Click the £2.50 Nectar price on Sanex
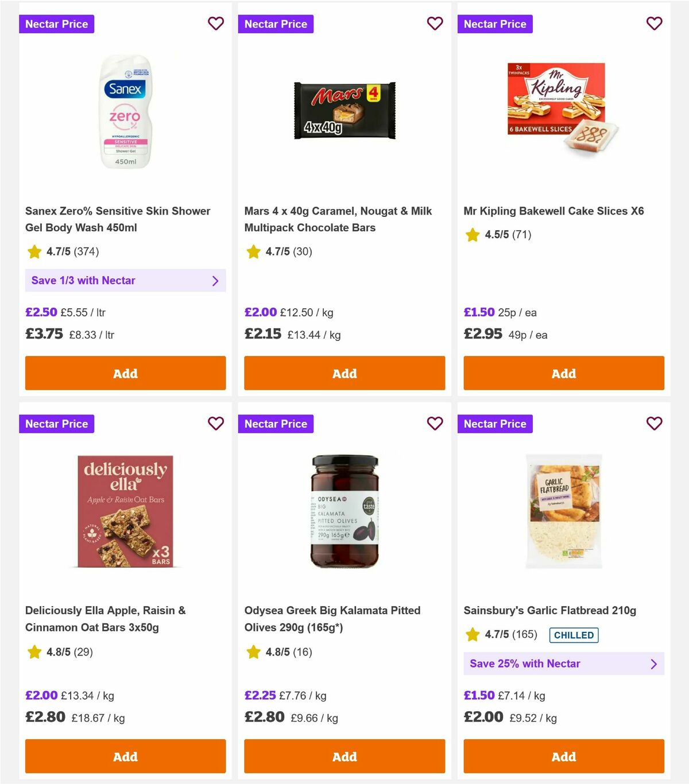Image resolution: width=689 pixels, height=784 pixels. point(41,312)
